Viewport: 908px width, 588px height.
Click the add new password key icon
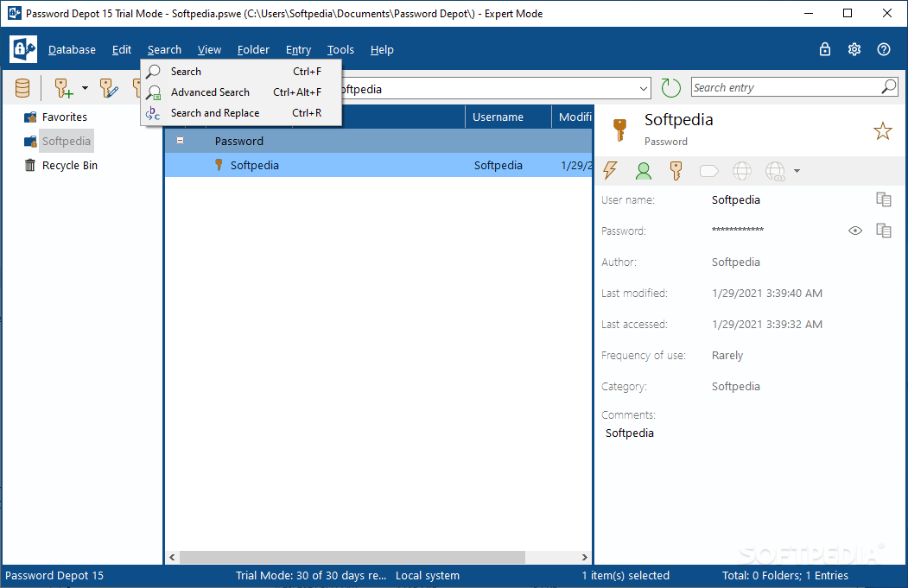64,88
